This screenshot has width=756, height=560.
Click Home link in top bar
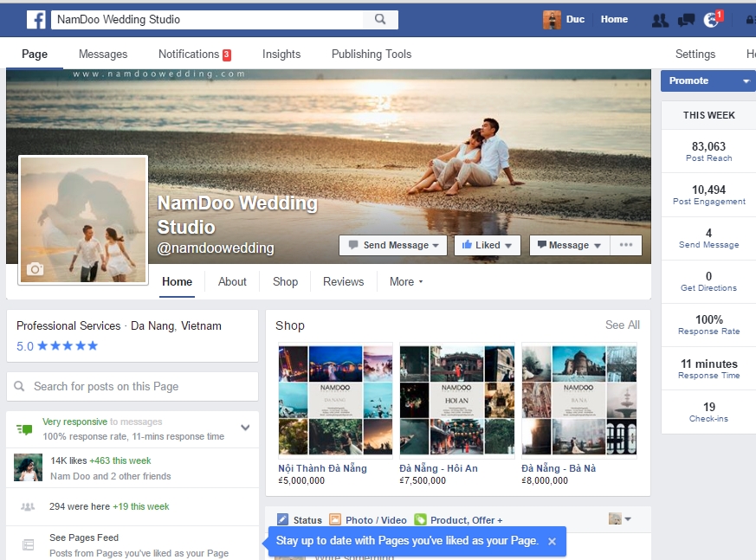point(614,19)
